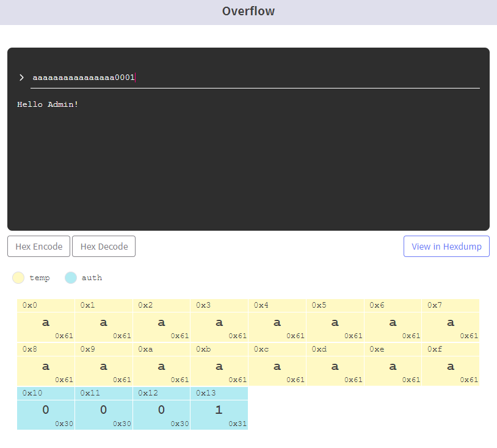Click the terminal input field with aaaa…0001
The height and width of the screenshot is (448, 497).
[255, 78]
